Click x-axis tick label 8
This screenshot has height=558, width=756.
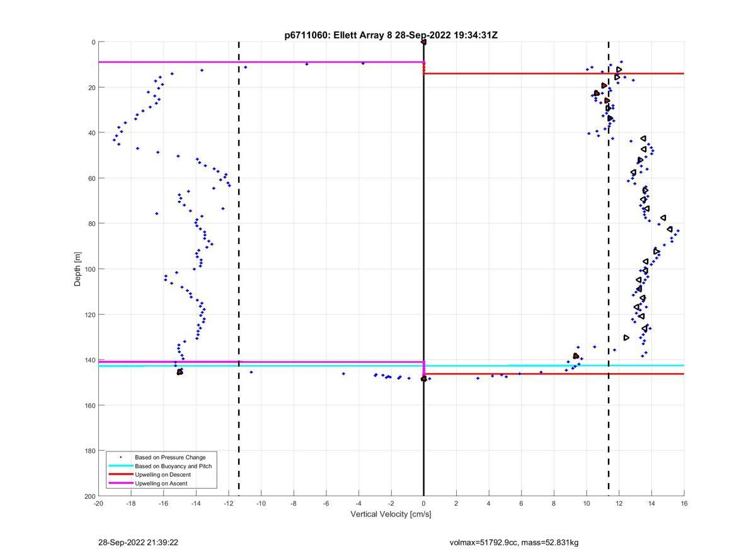[x=554, y=503]
